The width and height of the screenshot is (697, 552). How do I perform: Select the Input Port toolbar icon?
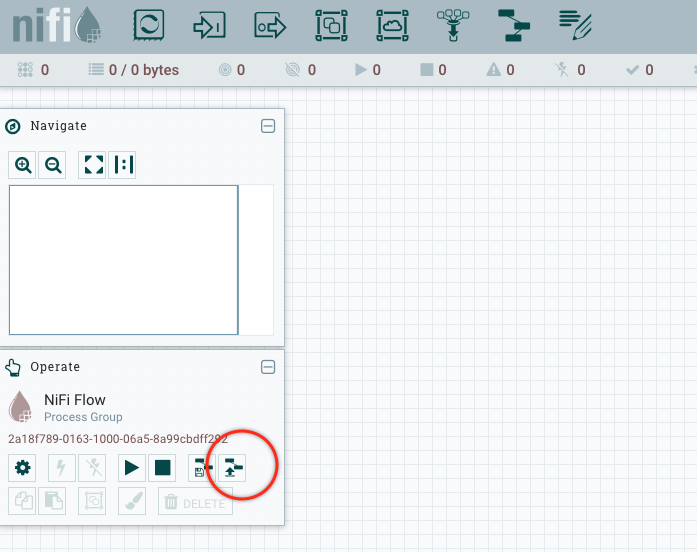click(x=209, y=25)
